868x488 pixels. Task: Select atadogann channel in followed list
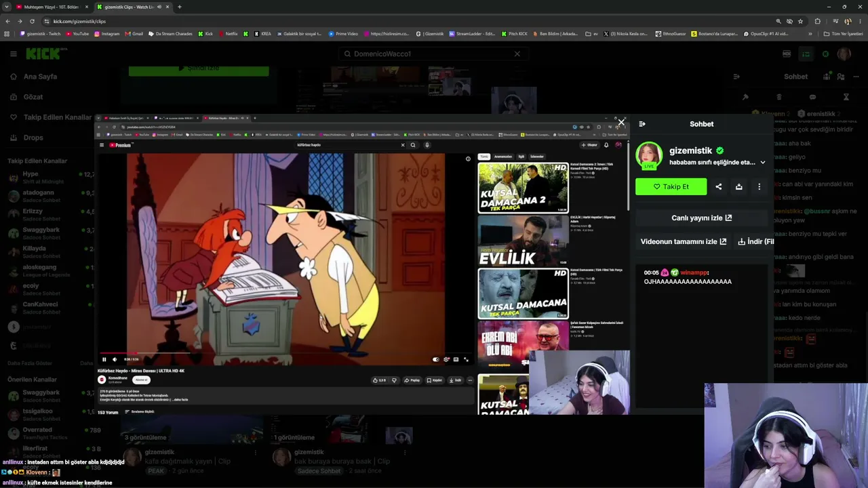coord(49,196)
